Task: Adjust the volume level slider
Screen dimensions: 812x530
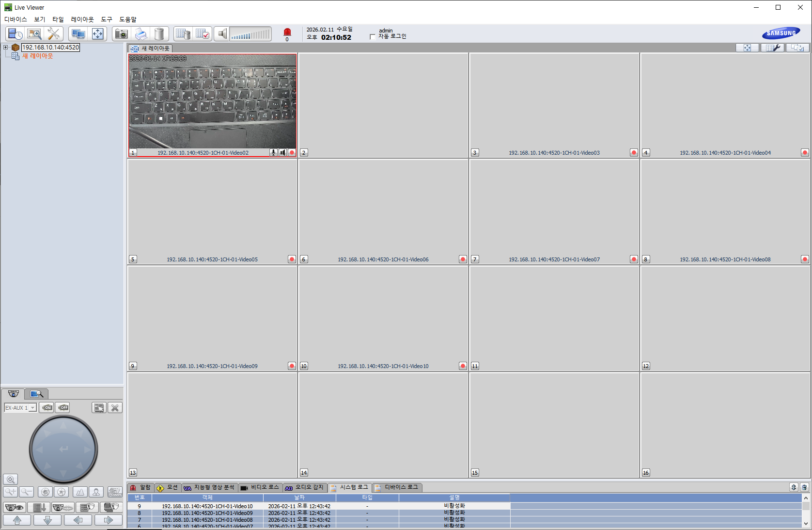Action: click(250, 34)
